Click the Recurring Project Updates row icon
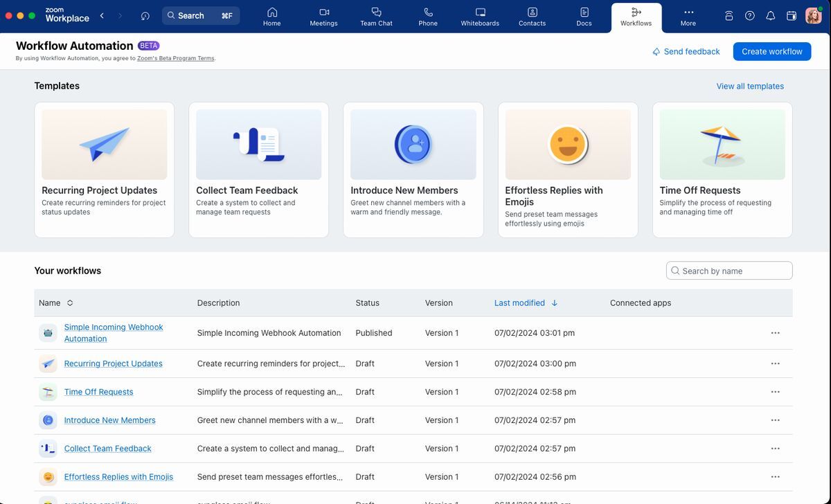 [48, 363]
